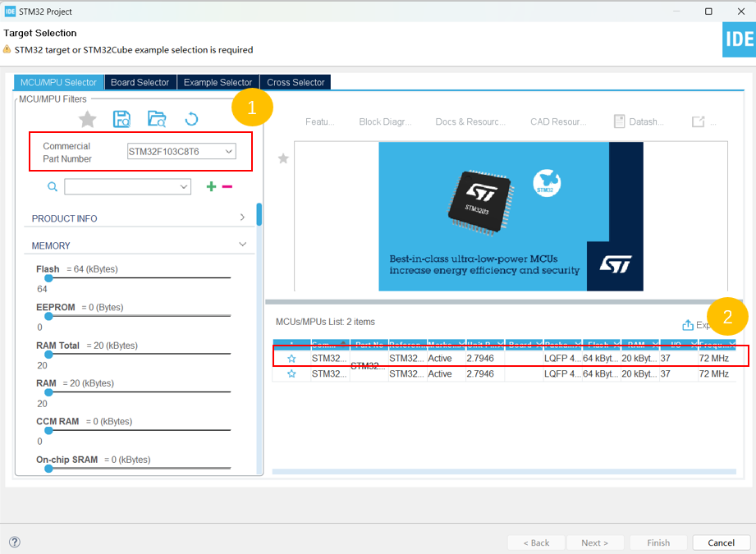Click the 'RAM Total = 20 (kBytes)' label

[87, 346]
